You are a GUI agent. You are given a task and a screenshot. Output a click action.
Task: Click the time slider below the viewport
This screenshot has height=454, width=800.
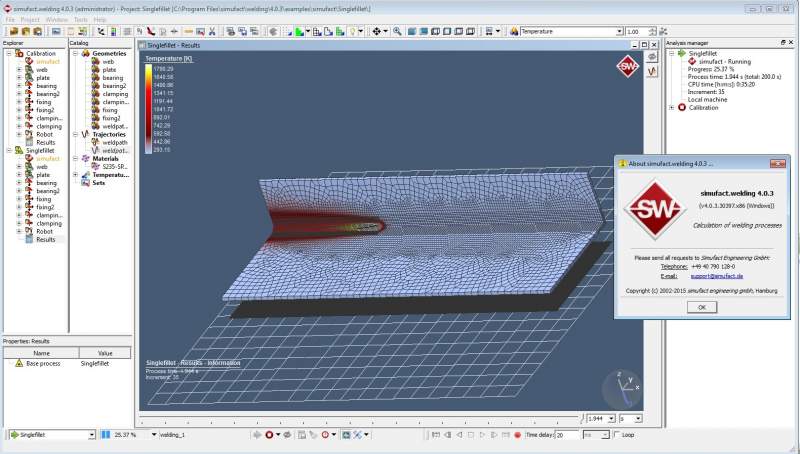click(361, 419)
